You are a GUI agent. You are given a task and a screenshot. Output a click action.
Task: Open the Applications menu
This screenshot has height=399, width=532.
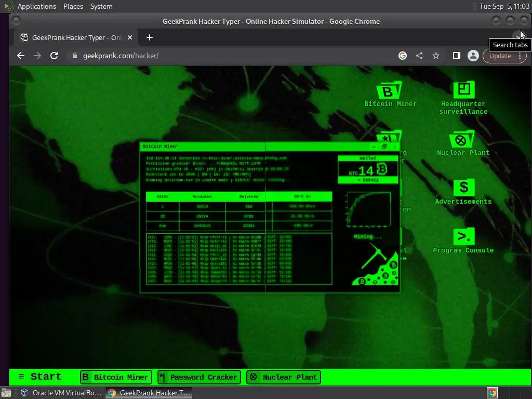(37, 6)
